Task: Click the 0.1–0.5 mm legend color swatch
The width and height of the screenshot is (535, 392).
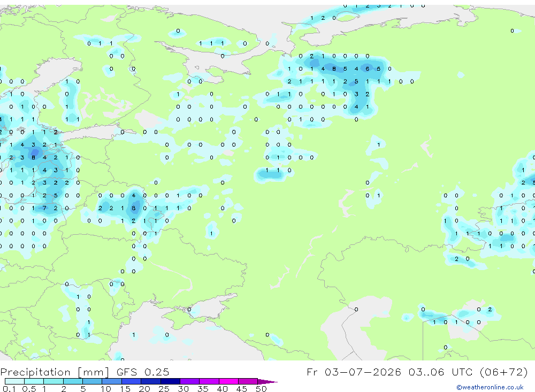Action: click(x=14, y=381)
